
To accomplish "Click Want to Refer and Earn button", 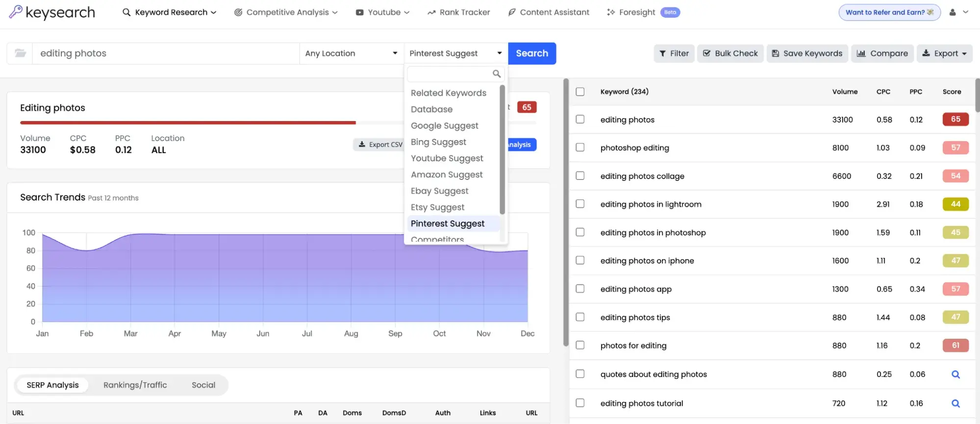I will pyautogui.click(x=889, y=12).
